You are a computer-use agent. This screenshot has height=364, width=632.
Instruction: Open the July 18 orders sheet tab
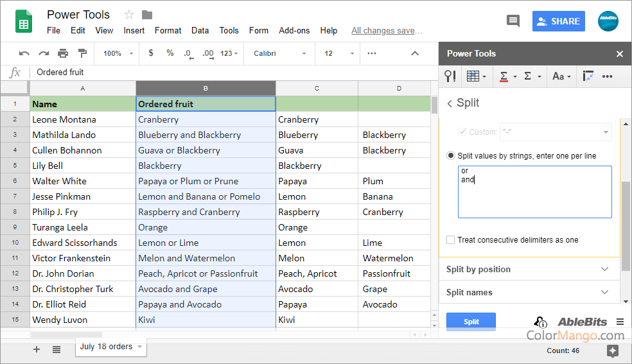coord(107,347)
